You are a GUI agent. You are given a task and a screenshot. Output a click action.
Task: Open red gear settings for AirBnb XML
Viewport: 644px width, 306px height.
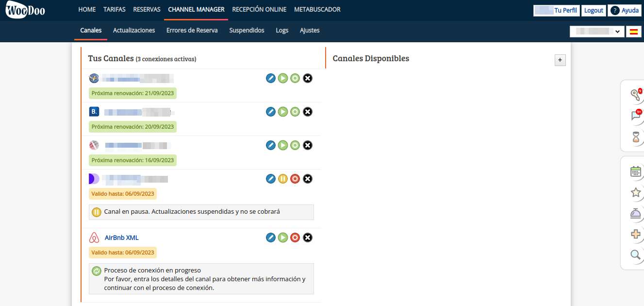tap(295, 238)
